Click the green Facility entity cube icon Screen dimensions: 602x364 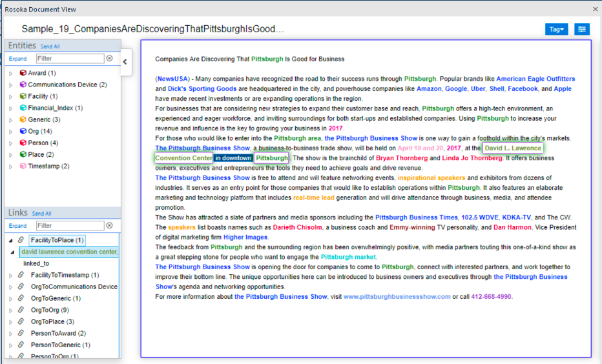pyautogui.click(x=23, y=96)
